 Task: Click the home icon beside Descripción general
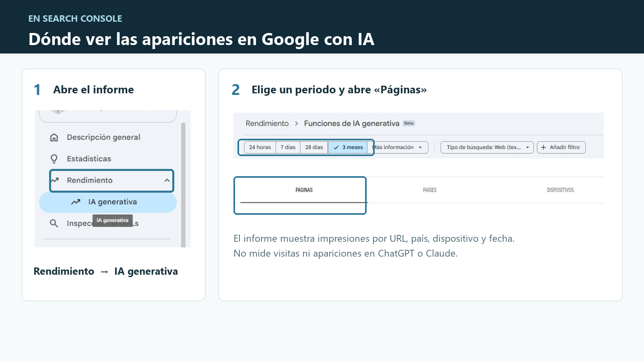(54, 138)
